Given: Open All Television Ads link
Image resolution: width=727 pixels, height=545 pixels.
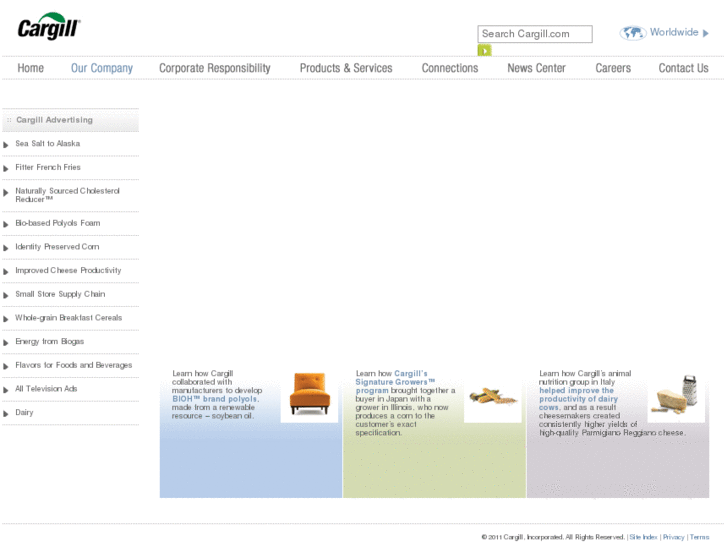Looking at the screenshot, I should 46,389.
